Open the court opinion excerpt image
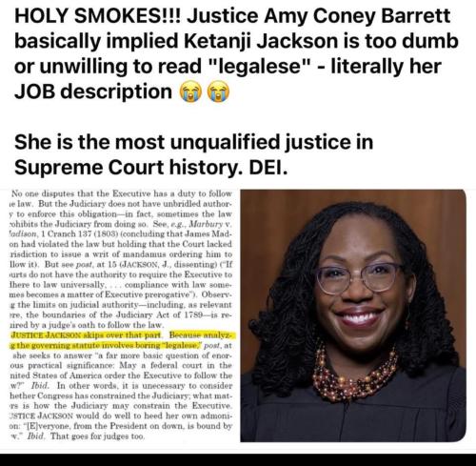The width and height of the screenshot is (476, 466). point(122,315)
